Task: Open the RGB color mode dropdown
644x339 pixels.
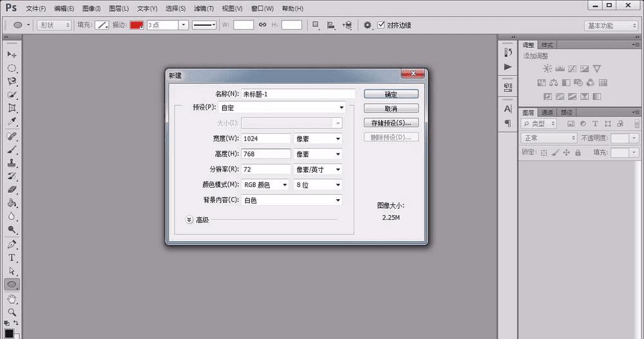Action: (x=265, y=185)
